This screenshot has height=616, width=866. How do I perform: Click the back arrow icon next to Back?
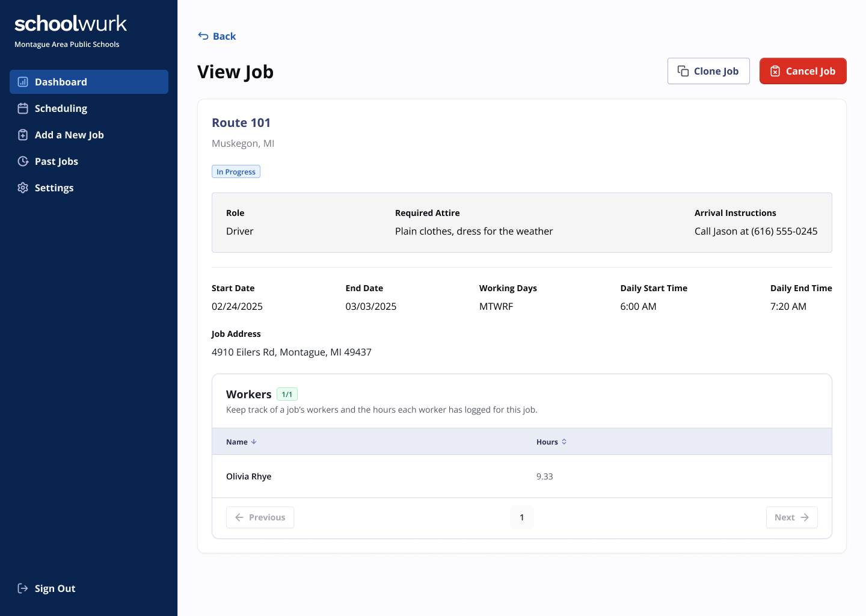(x=203, y=36)
